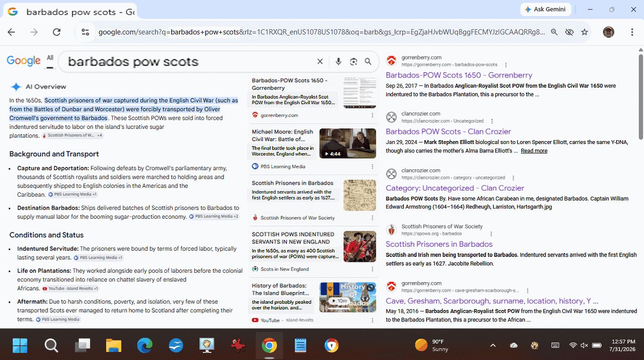Expand YouTube Island Revolts +1 sources chip
The width and height of the screenshot is (644, 360).
click(71, 288)
